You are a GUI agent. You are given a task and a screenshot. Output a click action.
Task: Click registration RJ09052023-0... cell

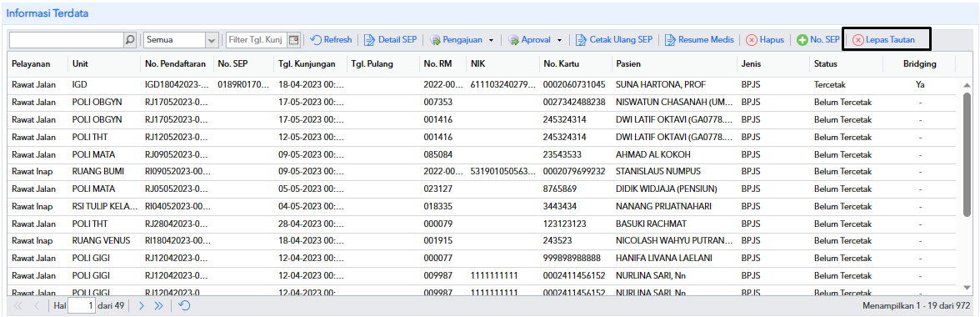coord(177,153)
